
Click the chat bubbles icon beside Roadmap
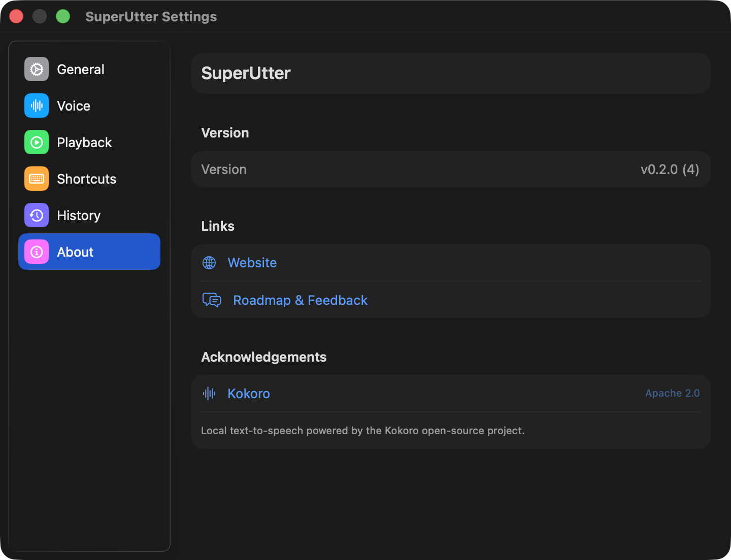pyautogui.click(x=212, y=300)
